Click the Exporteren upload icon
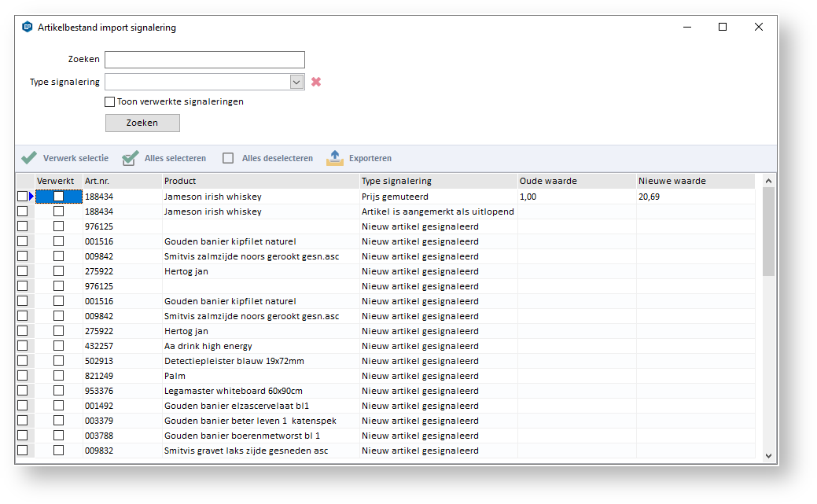Viewport: 817px width, 504px height. tap(335, 158)
